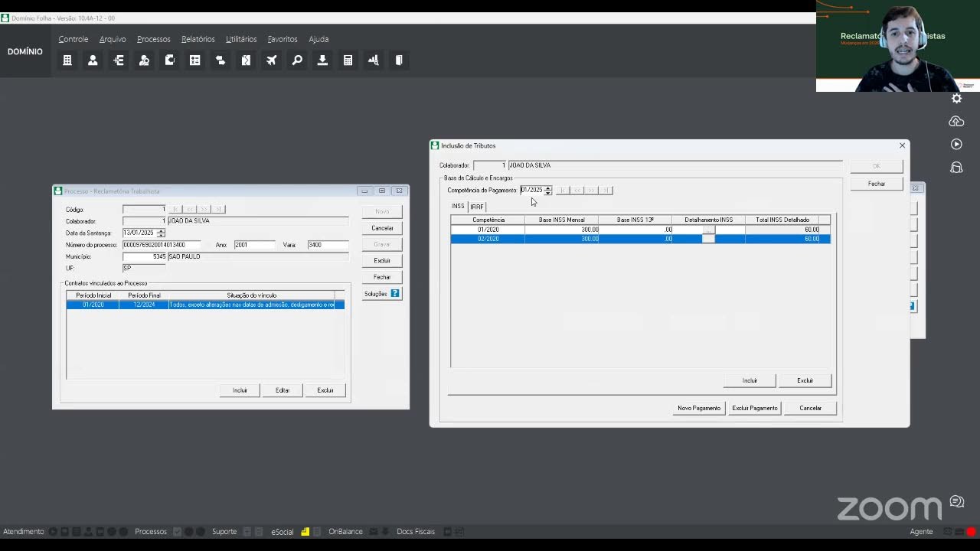Viewport: 980px width, 551px height.
Task: Open the Utilitários menu
Action: point(241,39)
